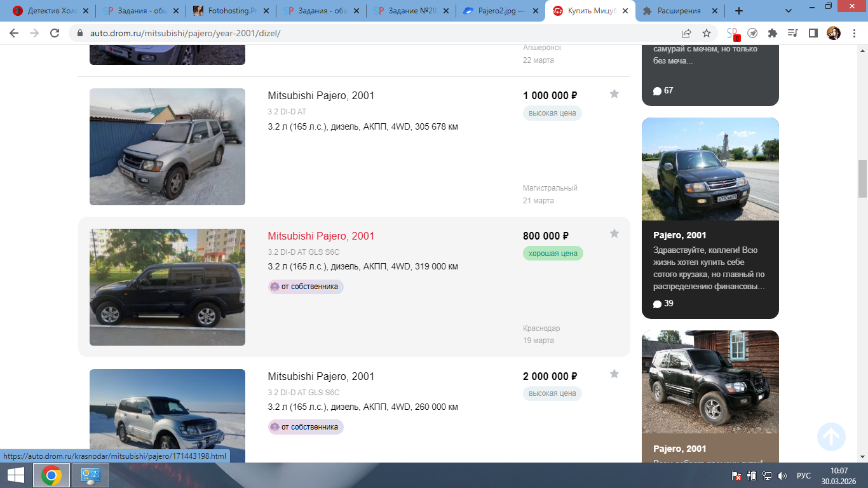Click the scroll-to-top arrow button
Image resolution: width=868 pixels, height=488 pixels.
(831, 437)
